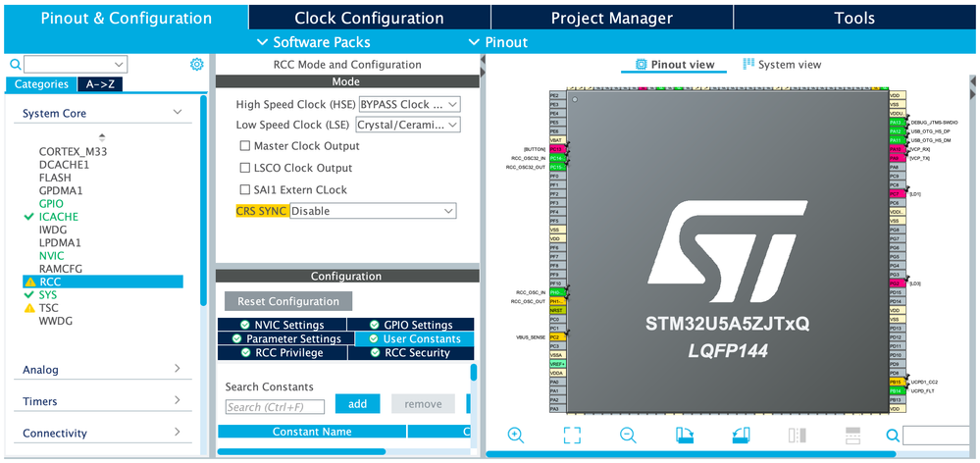Select pin PA13 DEBUG_JTMS-SWDIO
The width and height of the screenshot is (980, 463).
coord(897,123)
